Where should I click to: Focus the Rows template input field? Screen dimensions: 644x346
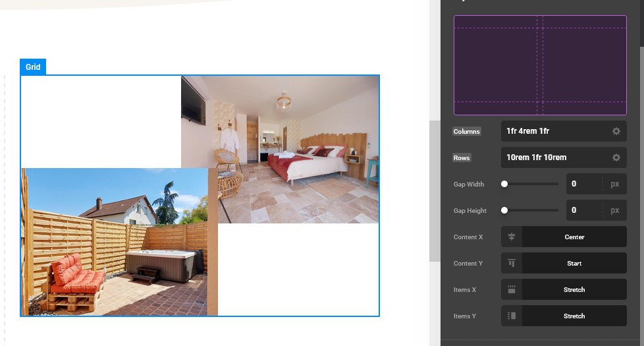[x=553, y=158]
